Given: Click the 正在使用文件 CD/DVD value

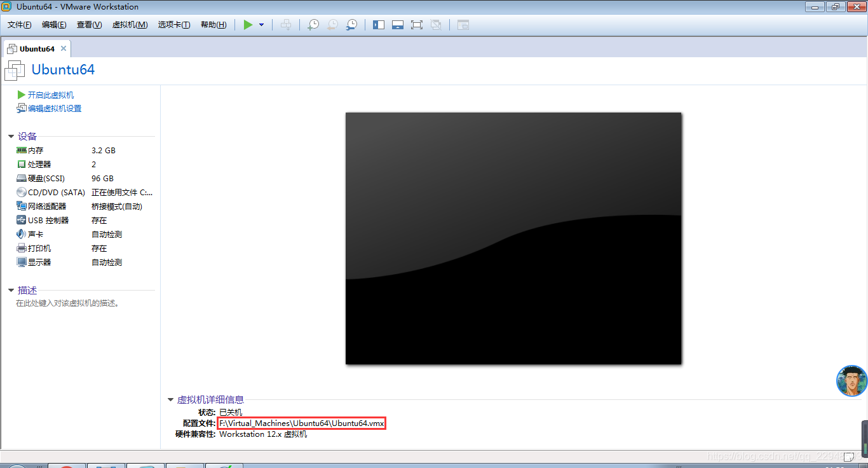Looking at the screenshot, I should 122,193.
